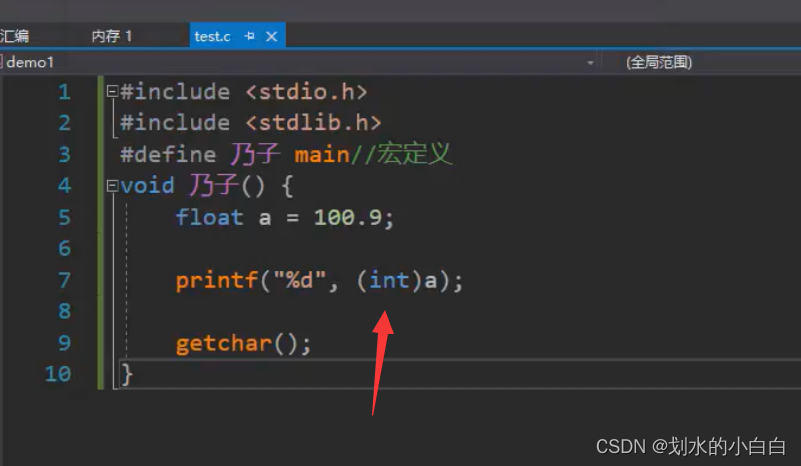The width and height of the screenshot is (801, 466).
Task: Click line number 2 in the gutter
Action: [x=64, y=123]
